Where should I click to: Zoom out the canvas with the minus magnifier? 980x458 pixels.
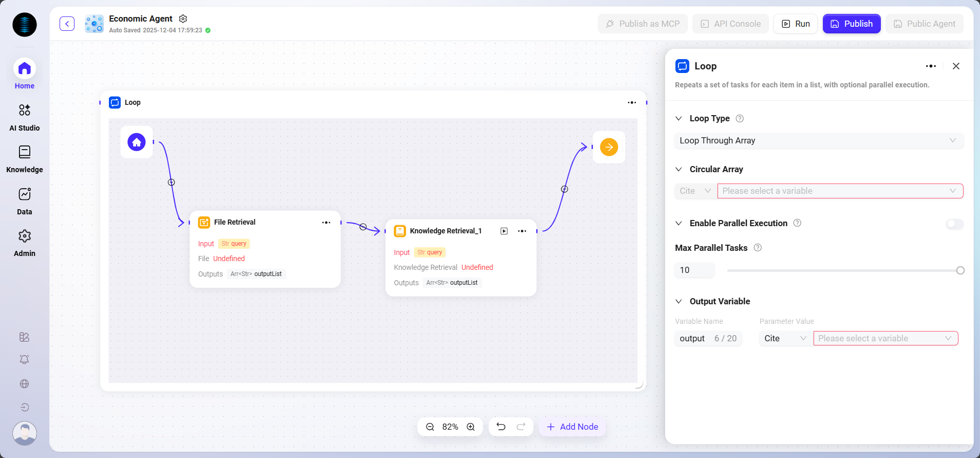[430, 427]
